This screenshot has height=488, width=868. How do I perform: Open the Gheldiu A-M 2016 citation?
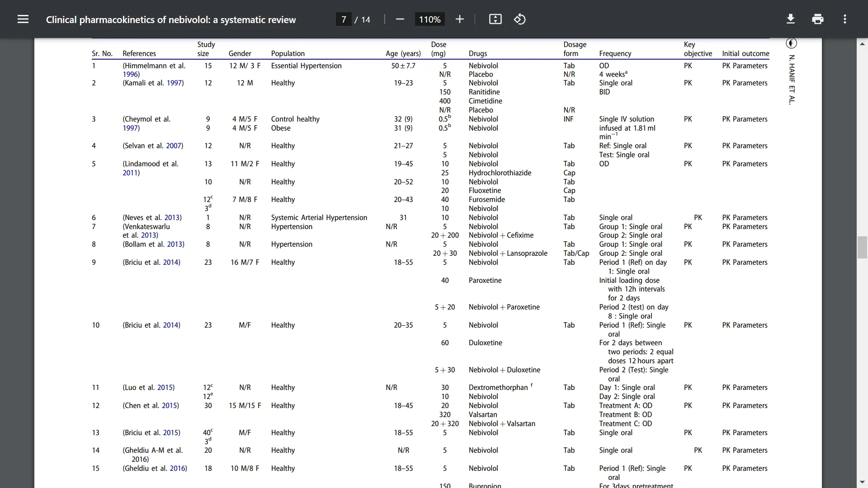(x=140, y=460)
